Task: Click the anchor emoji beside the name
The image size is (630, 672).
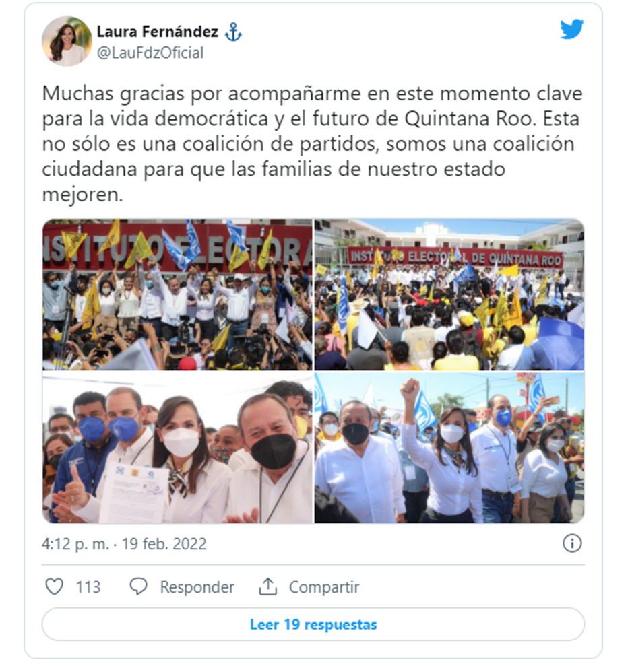Action: point(233,32)
